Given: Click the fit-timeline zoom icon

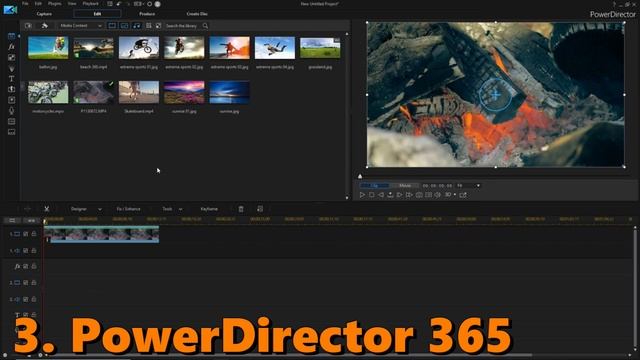Looking at the screenshot, I should [31, 220].
